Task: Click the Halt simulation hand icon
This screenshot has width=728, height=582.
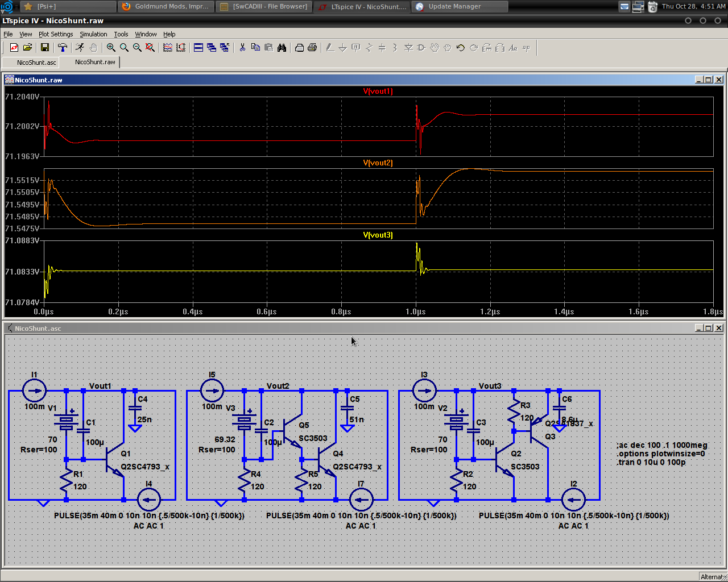Action: pyautogui.click(x=93, y=48)
